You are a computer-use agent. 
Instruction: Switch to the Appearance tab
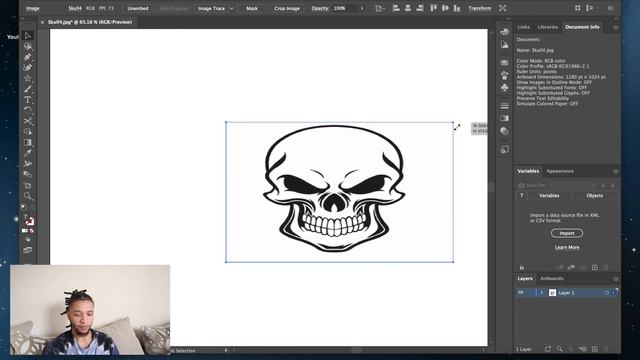click(x=560, y=171)
